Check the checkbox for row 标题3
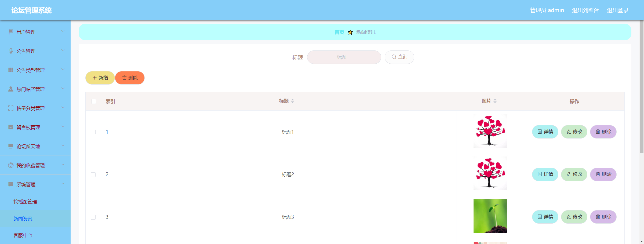This screenshot has width=644, height=244. click(x=93, y=217)
